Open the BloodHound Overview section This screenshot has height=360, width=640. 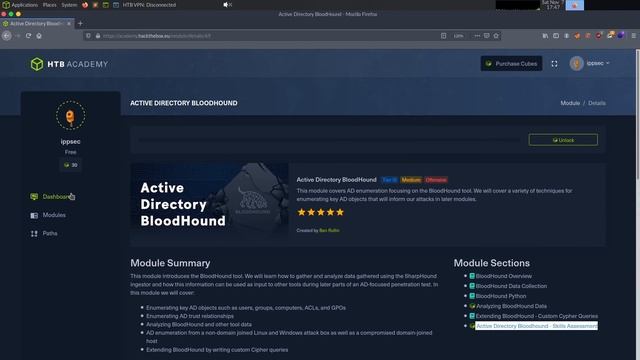pyautogui.click(x=503, y=276)
